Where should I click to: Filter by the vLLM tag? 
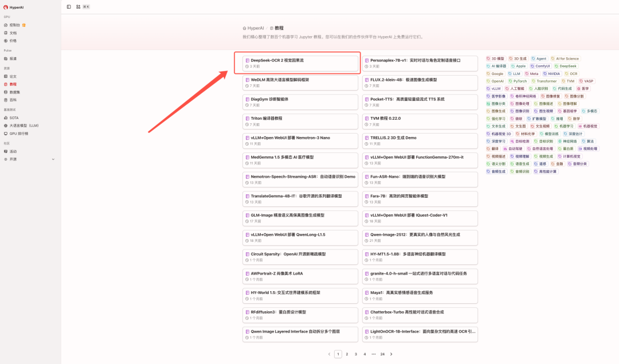click(494, 88)
